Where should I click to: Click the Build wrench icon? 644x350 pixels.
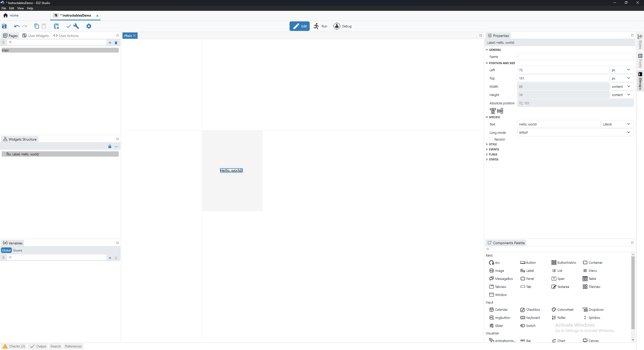76,26
